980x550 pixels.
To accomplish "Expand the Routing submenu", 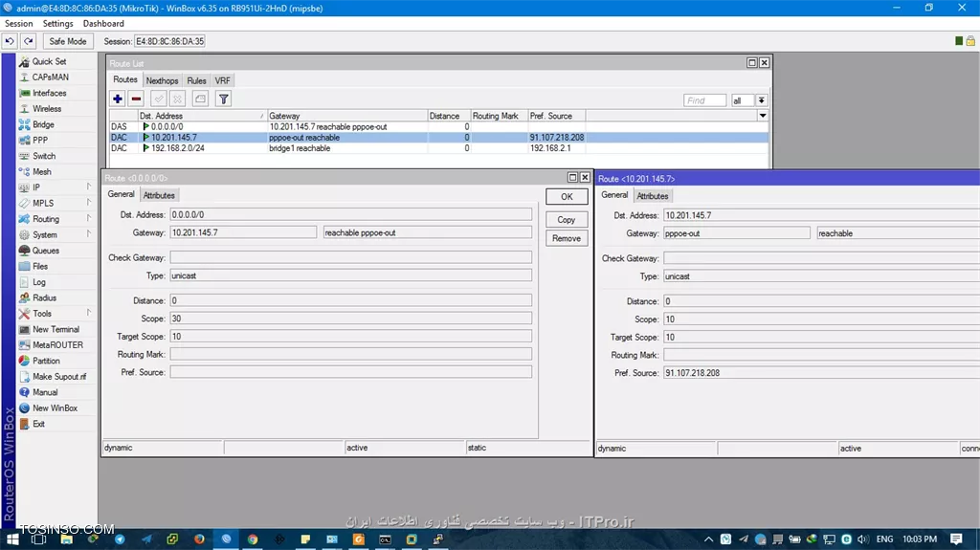I will pyautogui.click(x=46, y=219).
